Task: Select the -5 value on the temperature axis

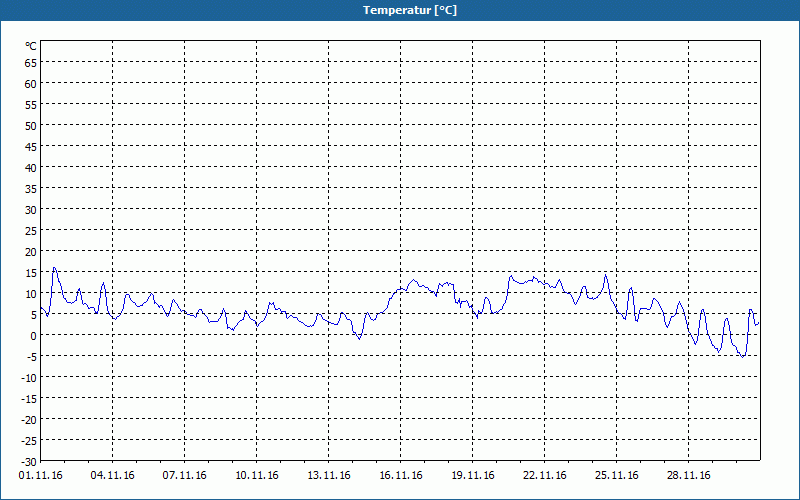Action: [32, 357]
